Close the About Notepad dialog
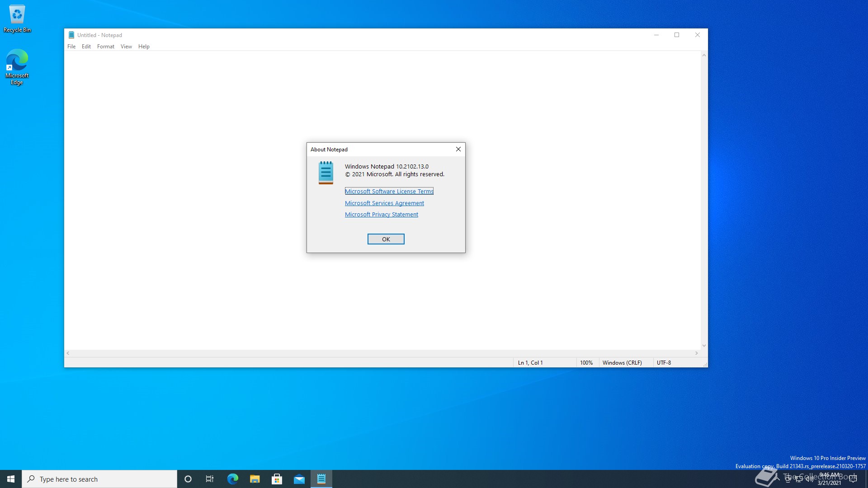The height and width of the screenshot is (488, 868). pyautogui.click(x=458, y=149)
